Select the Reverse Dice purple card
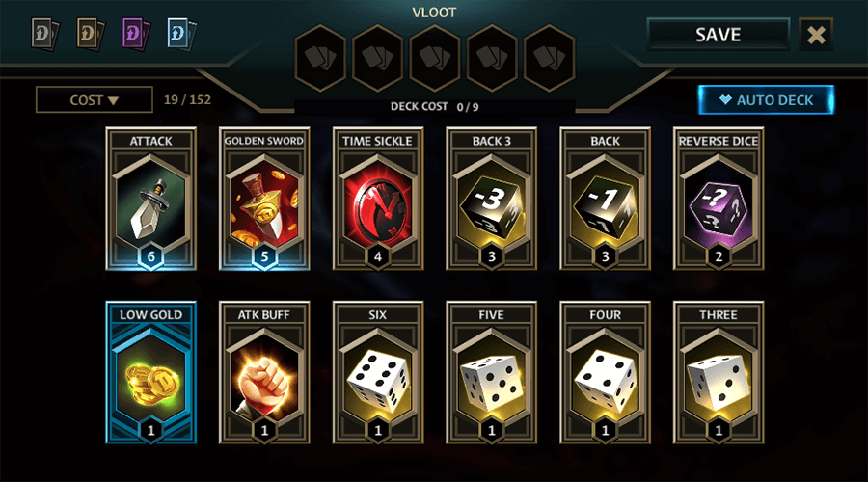868x482 pixels. (x=719, y=200)
